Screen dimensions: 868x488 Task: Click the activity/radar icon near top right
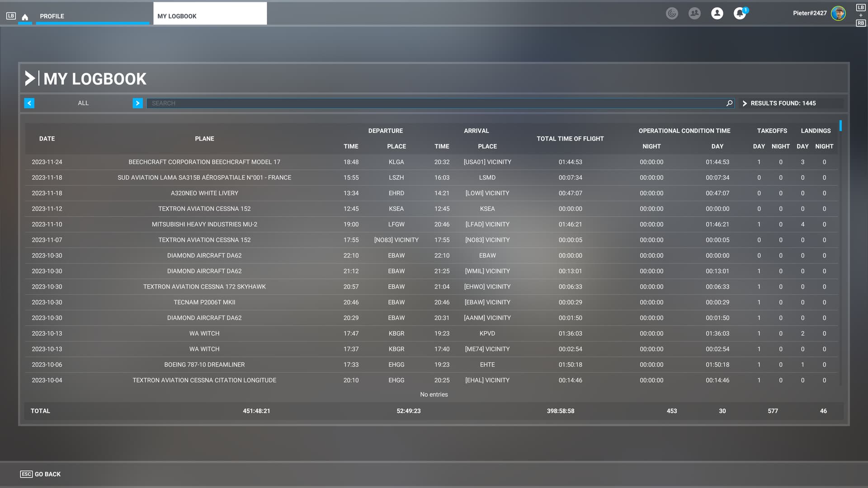pos(672,13)
